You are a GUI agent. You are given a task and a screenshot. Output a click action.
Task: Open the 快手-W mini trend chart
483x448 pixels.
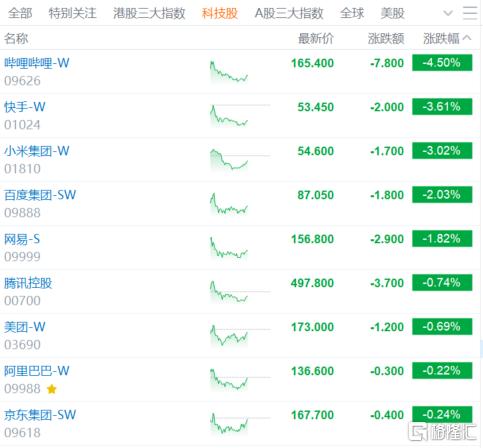(240, 115)
